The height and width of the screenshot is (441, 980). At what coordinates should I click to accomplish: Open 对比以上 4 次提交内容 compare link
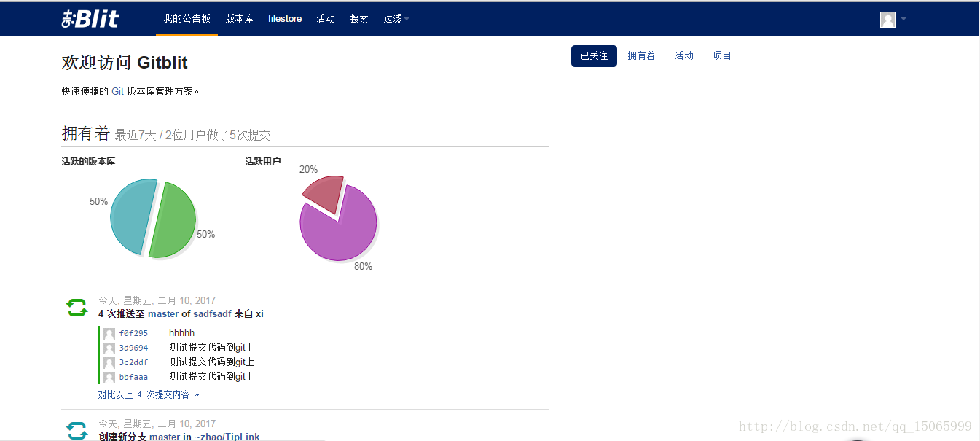149,394
